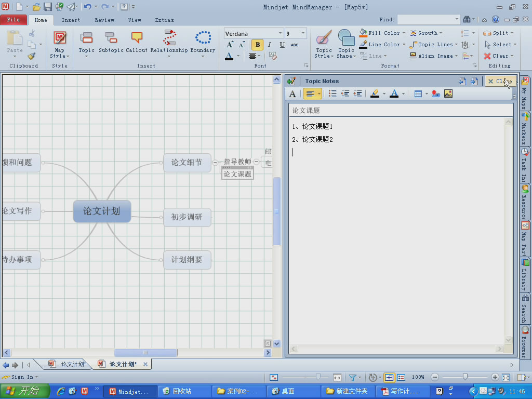Toggle Underline formatting
The image size is (532, 399).
coord(282,45)
